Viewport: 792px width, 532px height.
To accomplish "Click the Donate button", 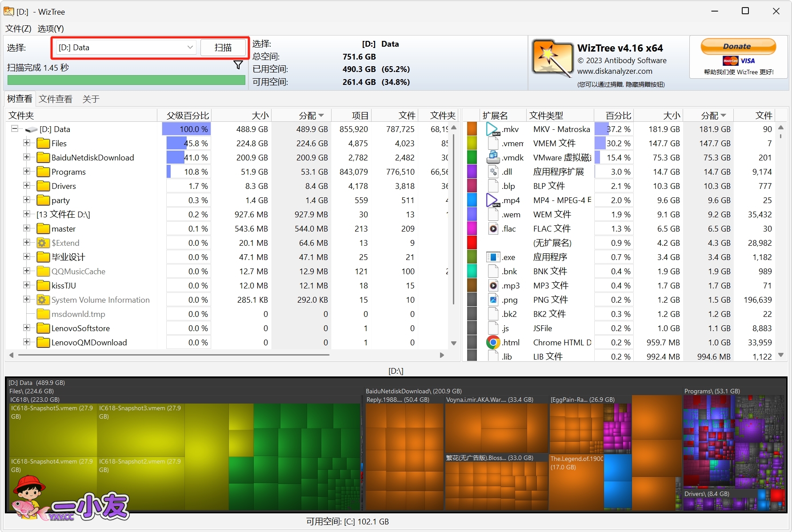I will pos(738,47).
